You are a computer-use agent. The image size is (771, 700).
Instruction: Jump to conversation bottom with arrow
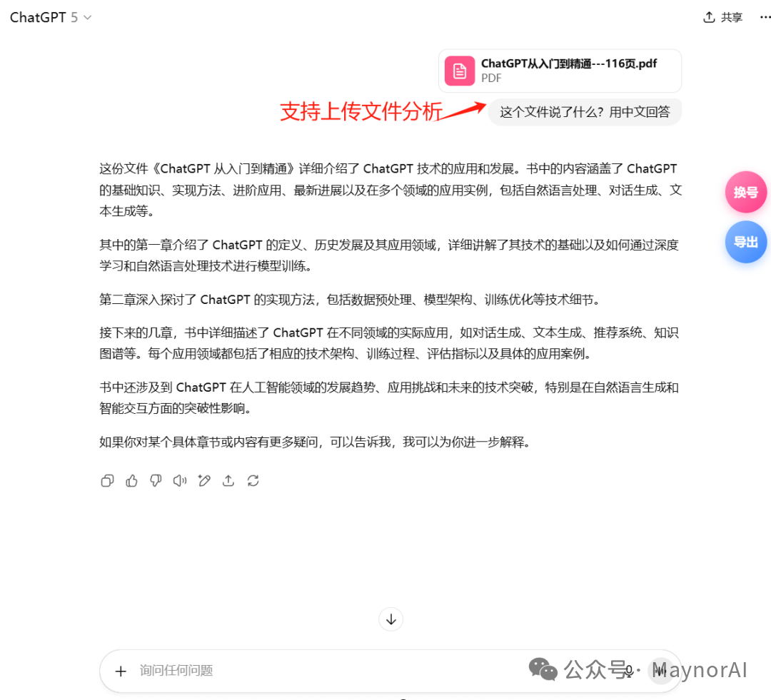pyautogui.click(x=390, y=619)
